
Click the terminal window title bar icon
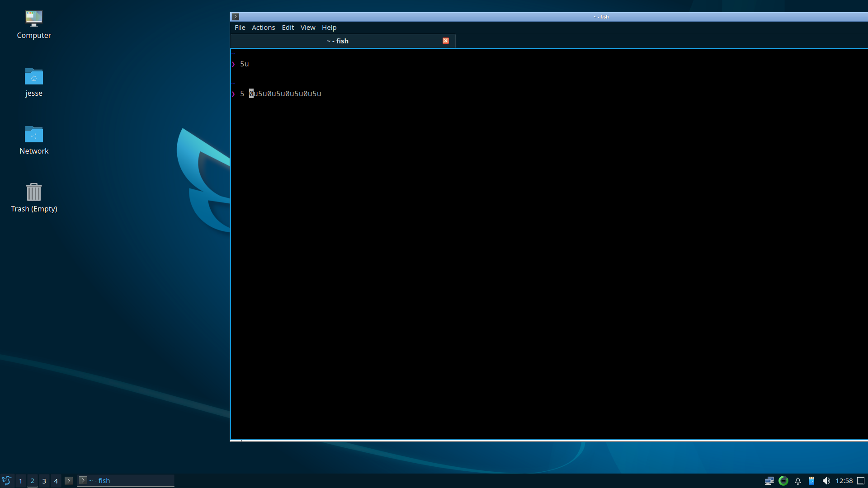[x=236, y=17]
